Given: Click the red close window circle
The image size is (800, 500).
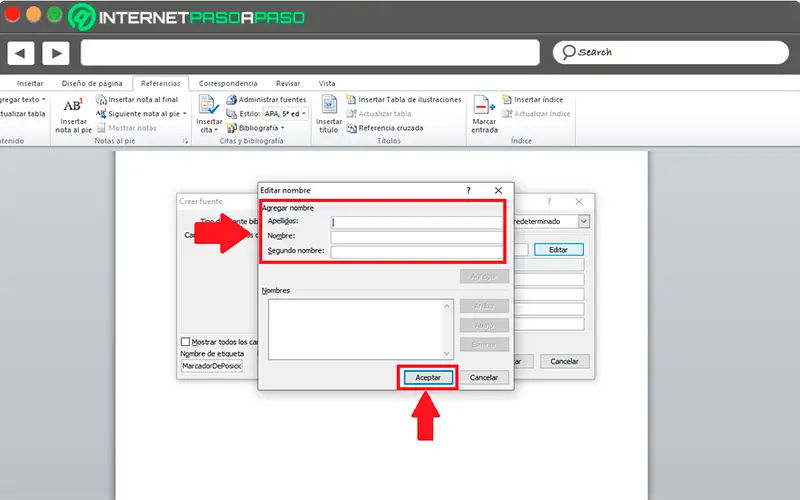Looking at the screenshot, I should 12,15.
